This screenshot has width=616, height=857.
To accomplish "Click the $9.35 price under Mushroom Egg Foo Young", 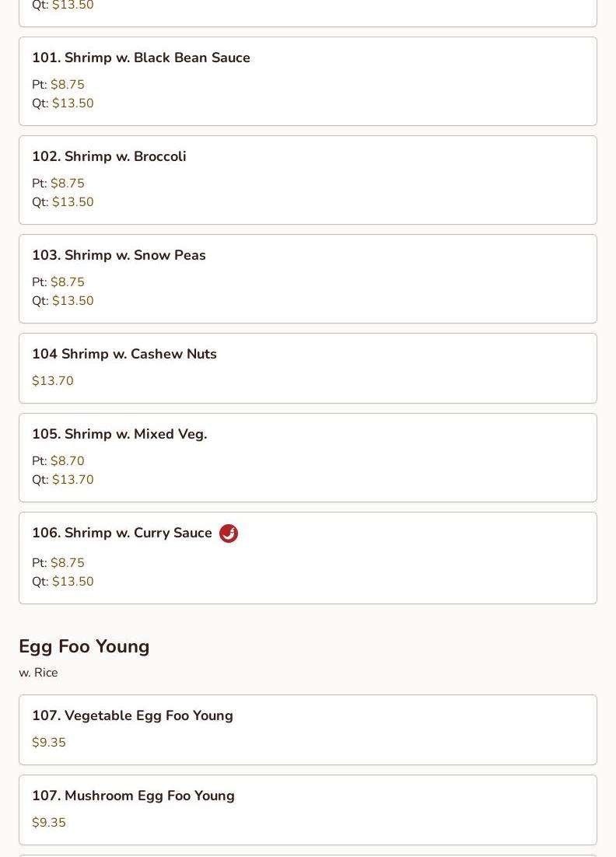I will pos(49,823).
